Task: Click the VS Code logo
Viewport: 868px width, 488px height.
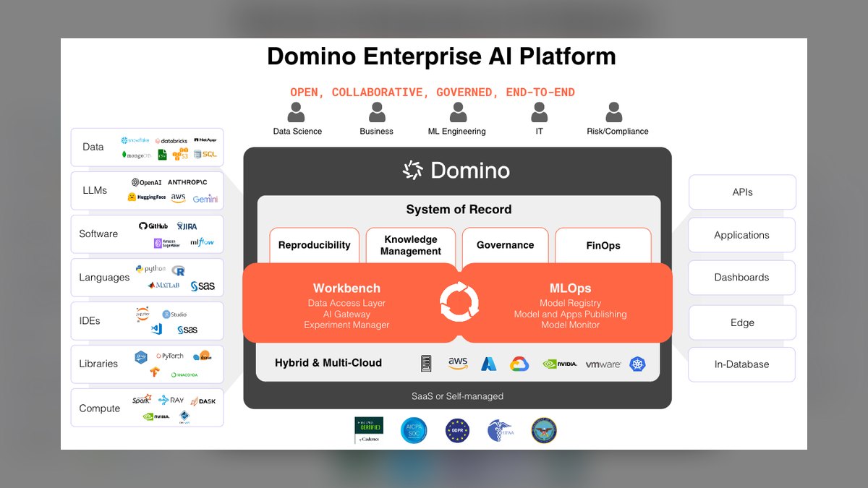Action: (x=157, y=329)
